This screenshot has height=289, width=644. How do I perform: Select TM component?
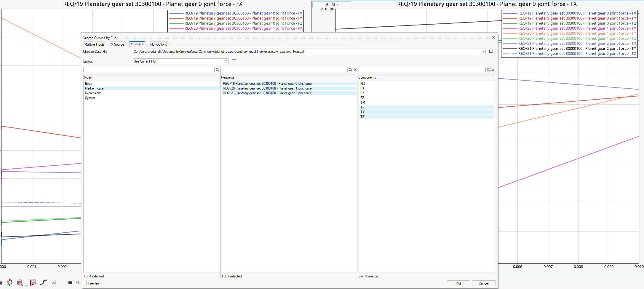coord(427,103)
